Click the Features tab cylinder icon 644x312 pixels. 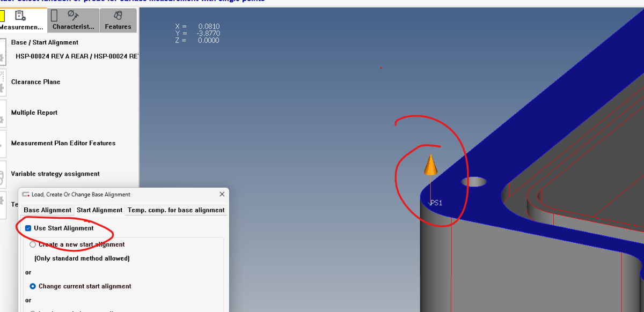tap(118, 16)
